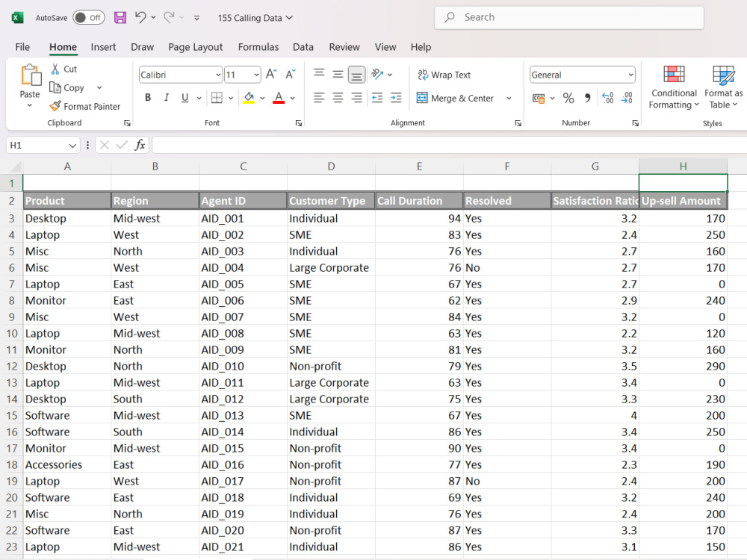Click the Accounting Number Format icon

coord(539,98)
